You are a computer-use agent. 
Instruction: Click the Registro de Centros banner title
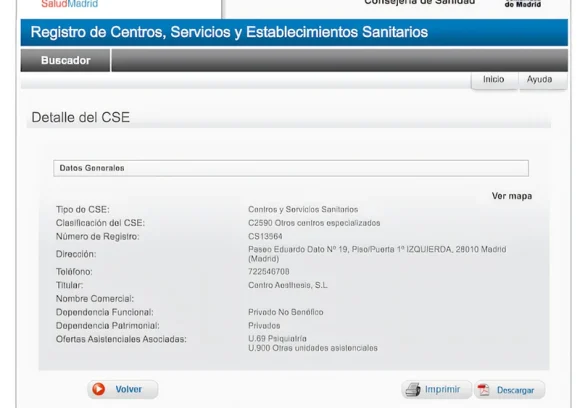click(x=229, y=32)
